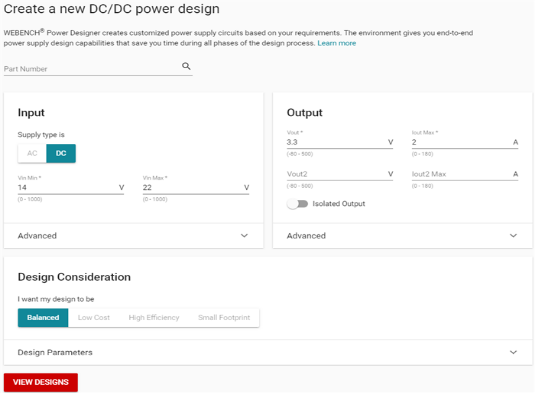Click the VIEW DESIGNS button

click(x=41, y=382)
